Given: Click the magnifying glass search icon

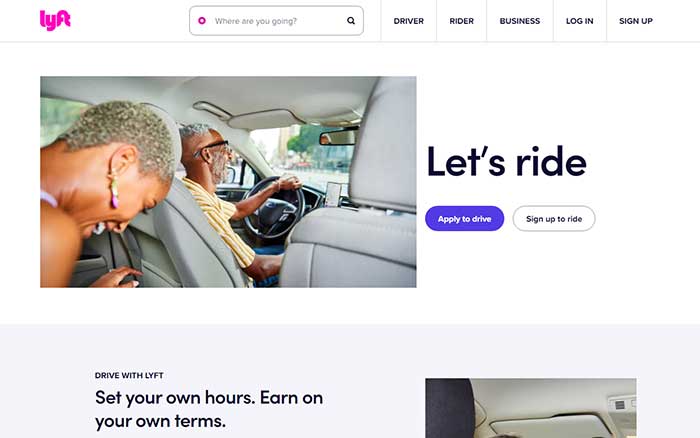Looking at the screenshot, I should pyautogui.click(x=351, y=21).
